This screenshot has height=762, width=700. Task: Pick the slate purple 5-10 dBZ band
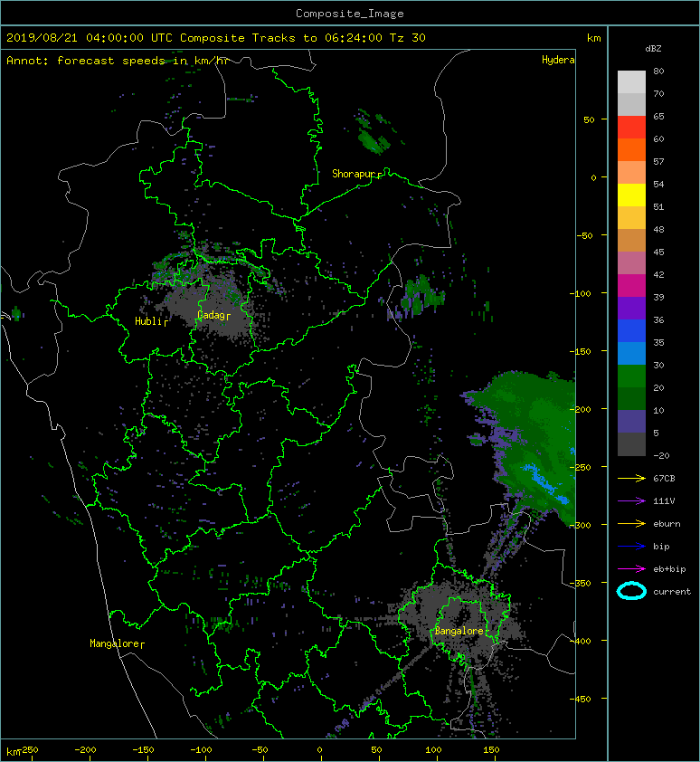631,422
